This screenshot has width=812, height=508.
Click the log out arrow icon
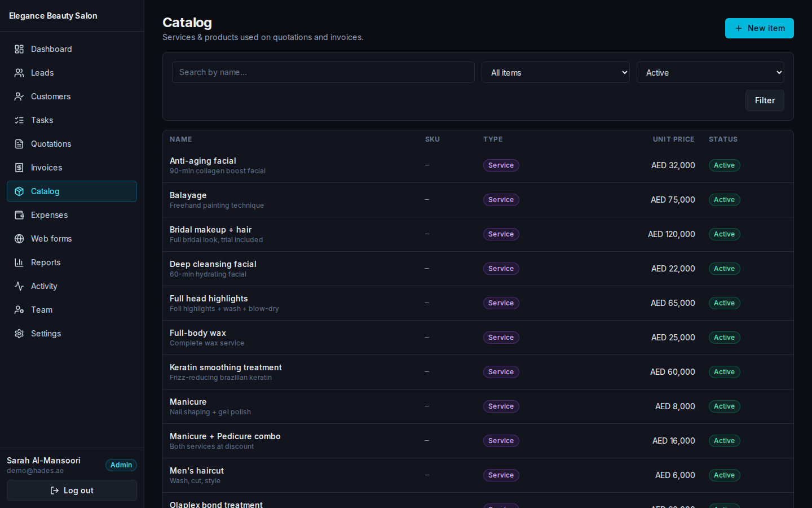55,491
